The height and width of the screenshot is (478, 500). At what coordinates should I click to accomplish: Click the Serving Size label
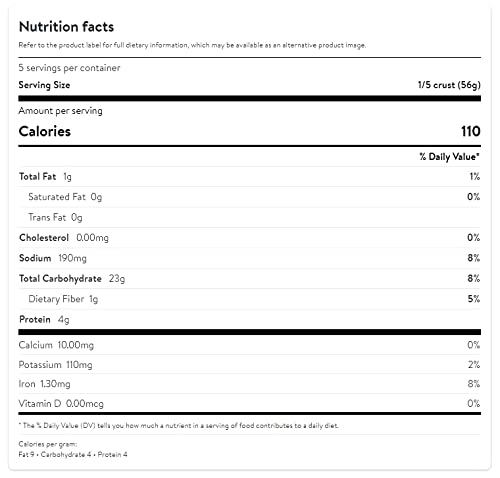pyautogui.click(x=44, y=85)
